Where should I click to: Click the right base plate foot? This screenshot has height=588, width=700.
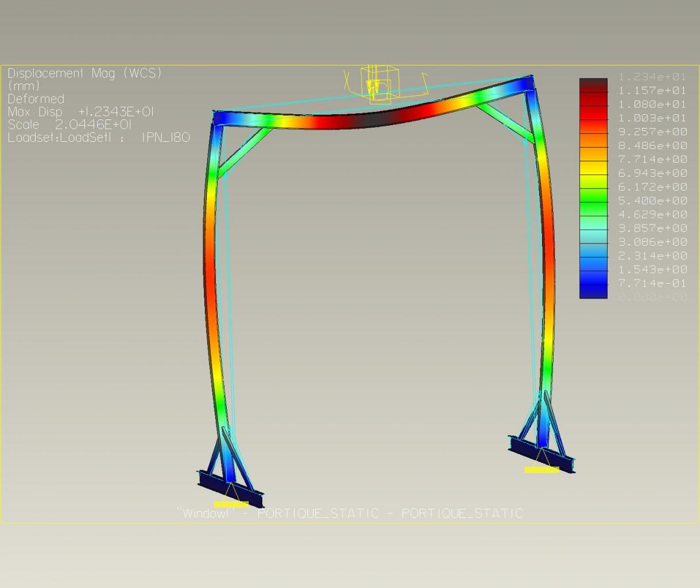542,454
